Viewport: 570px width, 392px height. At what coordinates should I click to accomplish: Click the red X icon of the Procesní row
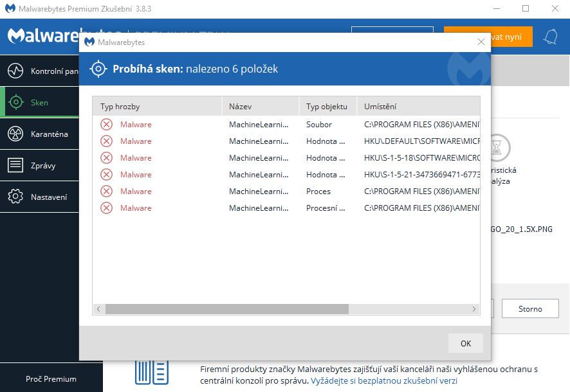coord(106,208)
